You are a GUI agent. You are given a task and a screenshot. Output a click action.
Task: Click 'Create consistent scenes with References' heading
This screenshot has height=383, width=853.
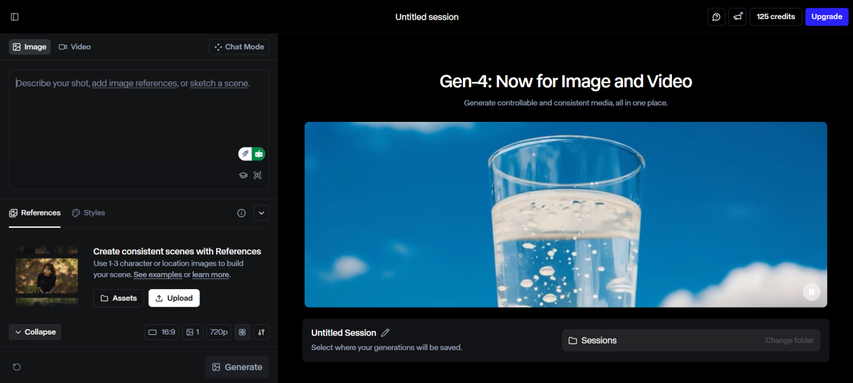[177, 251]
